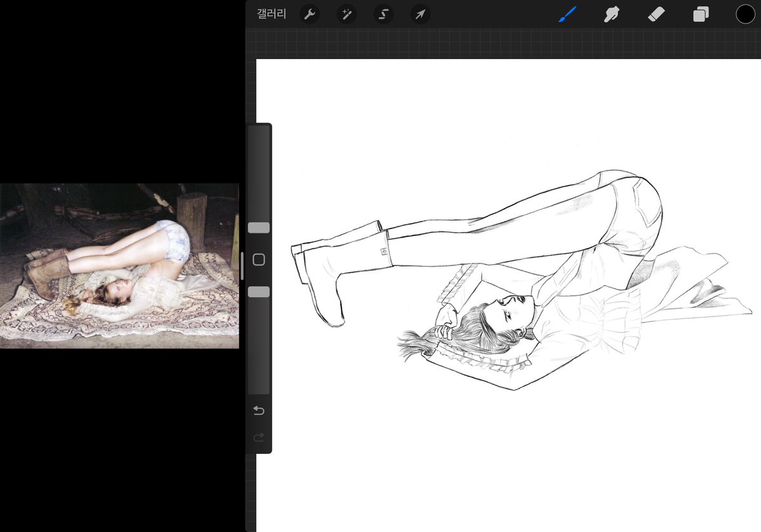Redo the last undone action
Screen dimensions: 761x532
coord(259,437)
